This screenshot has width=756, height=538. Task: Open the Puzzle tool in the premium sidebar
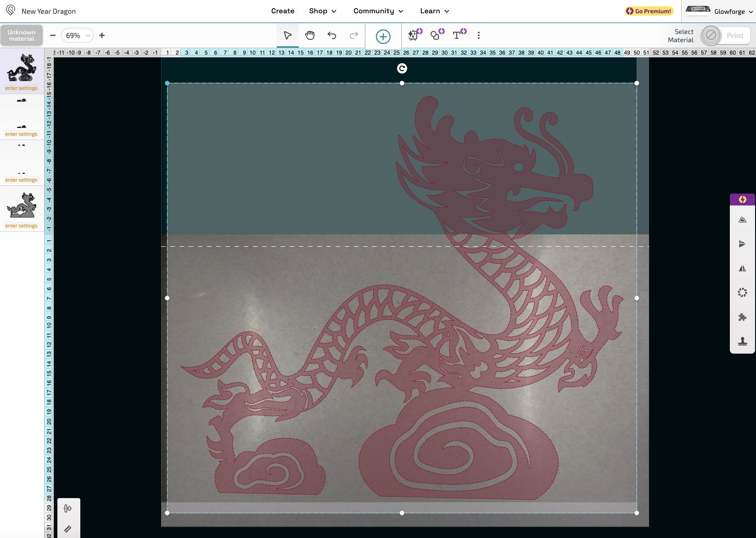(742, 316)
